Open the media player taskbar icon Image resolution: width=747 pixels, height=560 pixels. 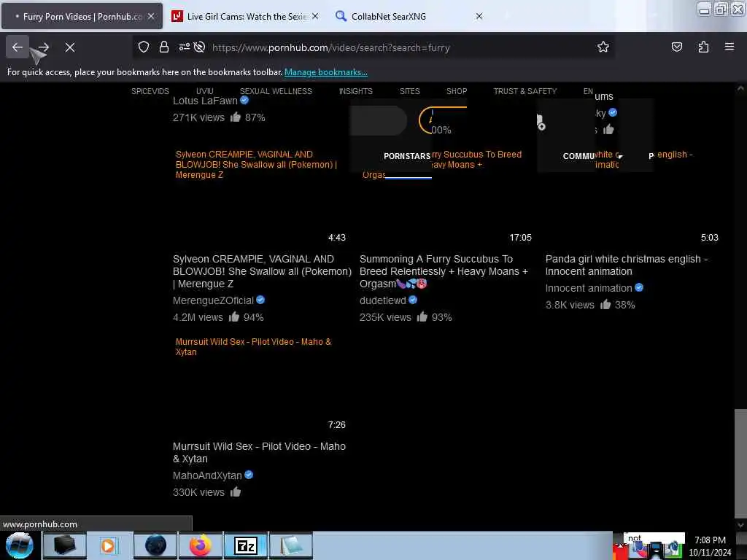pos(108,545)
